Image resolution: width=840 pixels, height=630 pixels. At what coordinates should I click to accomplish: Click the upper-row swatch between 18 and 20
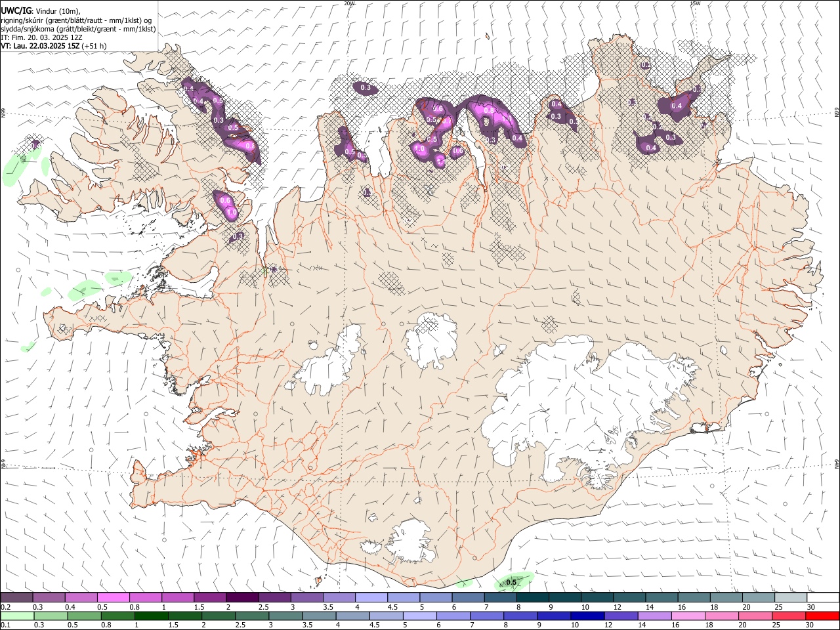(x=726, y=598)
